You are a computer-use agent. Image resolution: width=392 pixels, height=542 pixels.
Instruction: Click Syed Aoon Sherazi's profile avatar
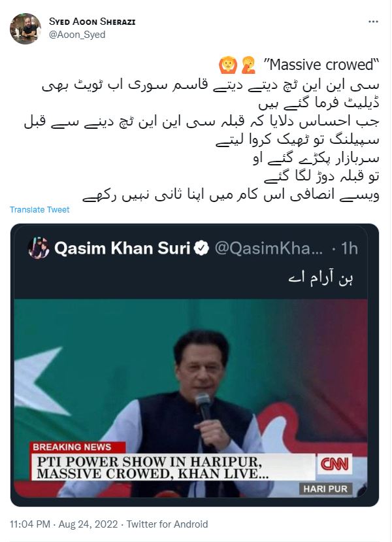pos(25,28)
